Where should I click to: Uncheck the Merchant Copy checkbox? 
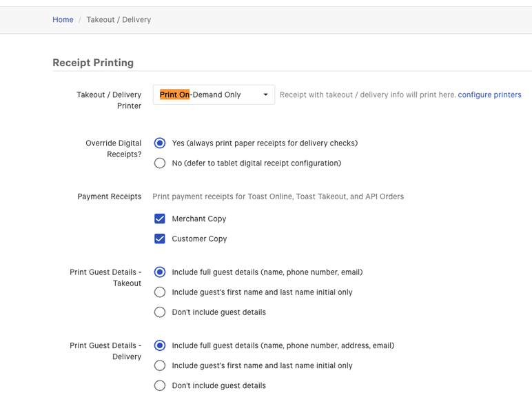(x=160, y=219)
